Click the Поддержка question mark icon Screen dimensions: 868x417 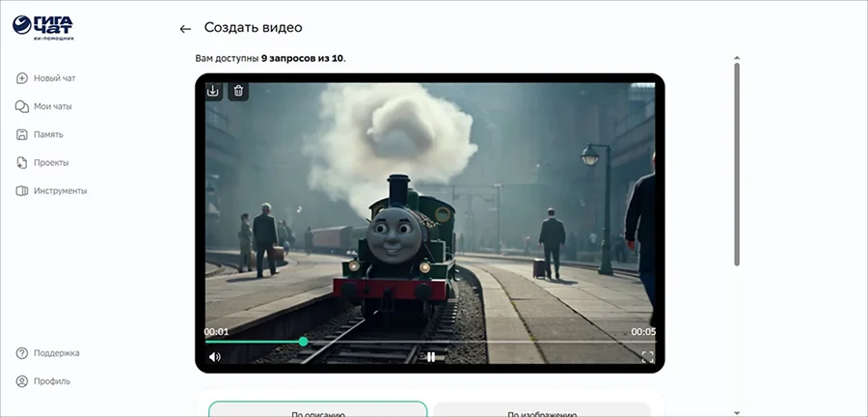click(x=21, y=353)
